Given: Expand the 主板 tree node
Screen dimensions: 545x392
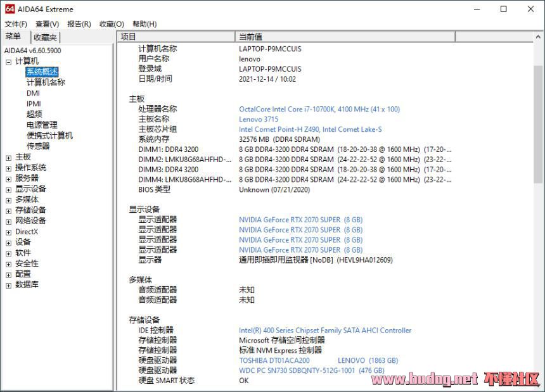Looking at the screenshot, I should tap(8, 158).
